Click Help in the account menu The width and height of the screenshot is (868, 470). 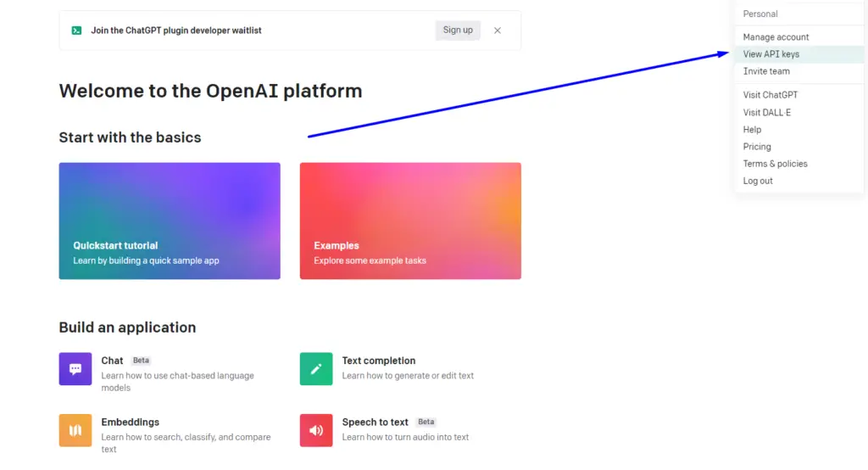tap(799, 130)
